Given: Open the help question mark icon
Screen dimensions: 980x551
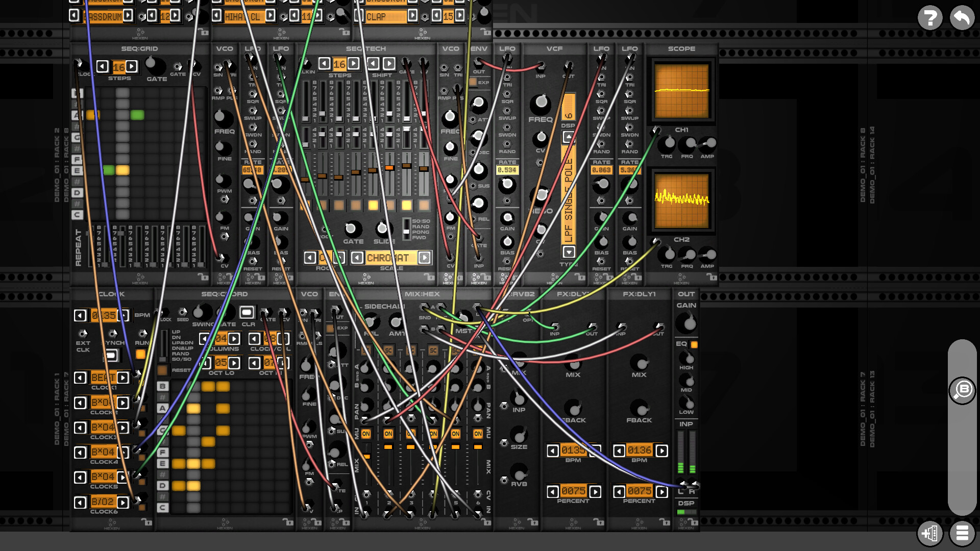Looking at the screenshot, I should (929, 18).
